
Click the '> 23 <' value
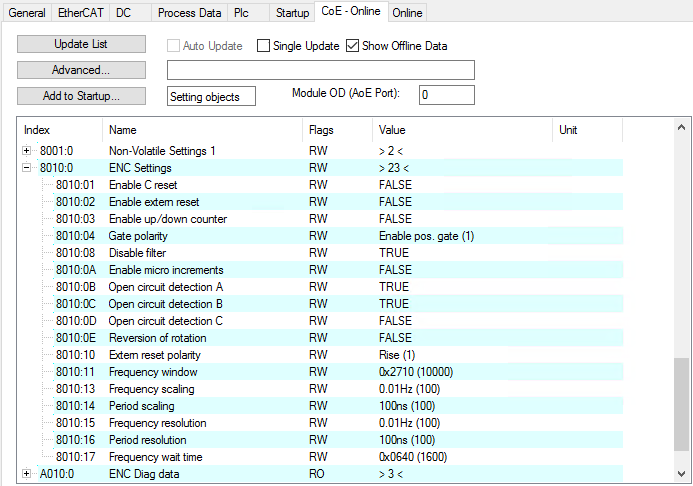394,168
